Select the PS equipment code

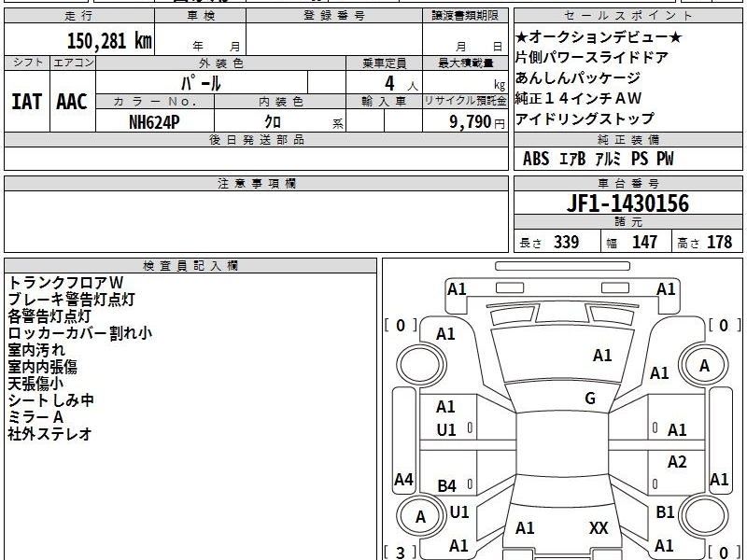pos(640,159)
